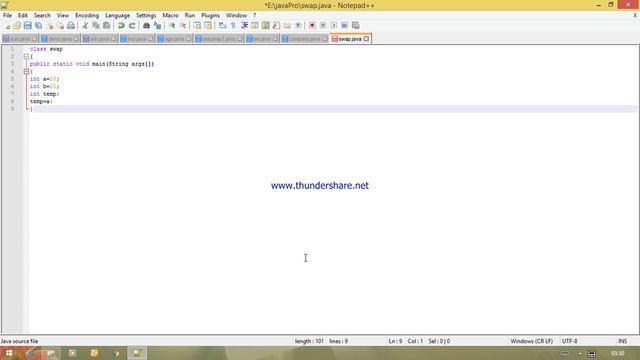Click the Redo toolbar icon
640x360 pixels.
tap(132, 26)
